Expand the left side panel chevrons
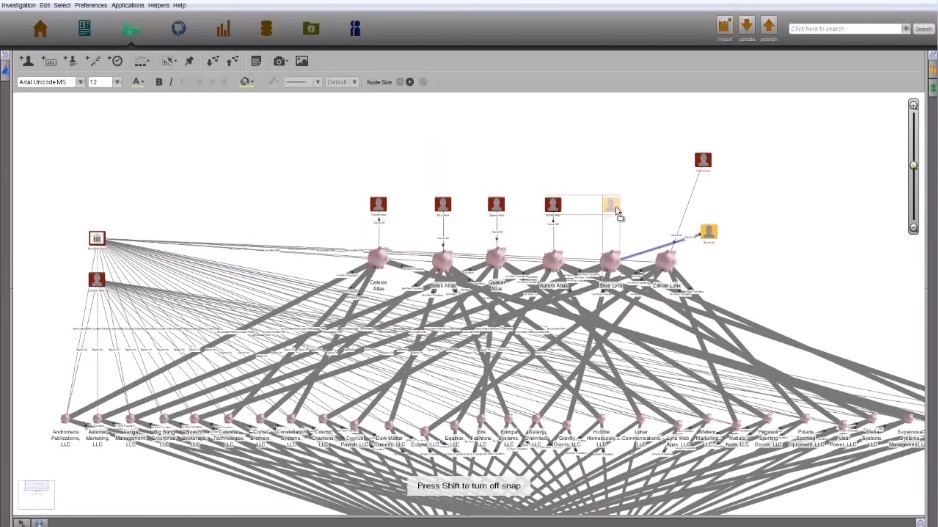This screenshot has height=527, width=938. tap(5, 55)
